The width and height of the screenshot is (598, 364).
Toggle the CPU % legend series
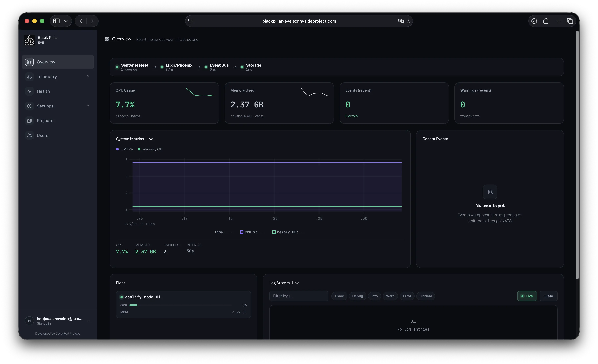pyautogui.click(x=125, y=149)
